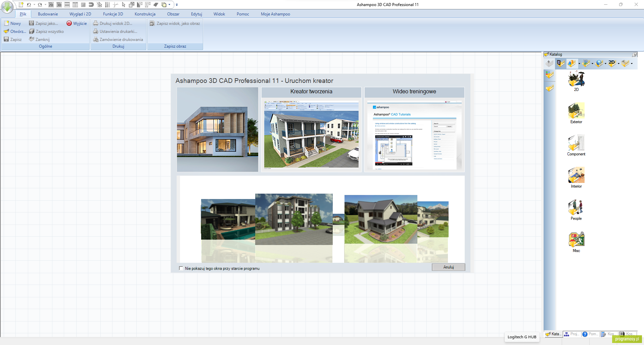Viewport: 644px width, 345px height.
Task: Check 'Nie pokazuj tego okna przy starcie programu'
Action: [181, 268]
